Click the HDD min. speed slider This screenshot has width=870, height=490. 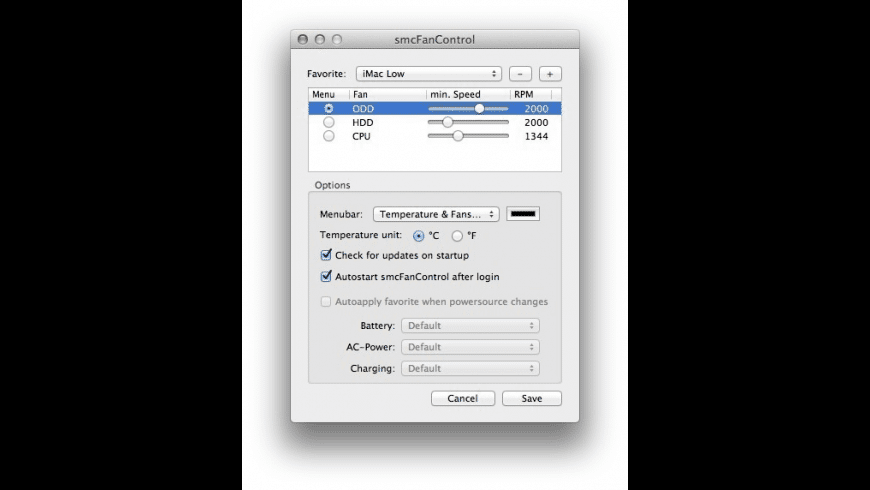[x=468, y=122]
